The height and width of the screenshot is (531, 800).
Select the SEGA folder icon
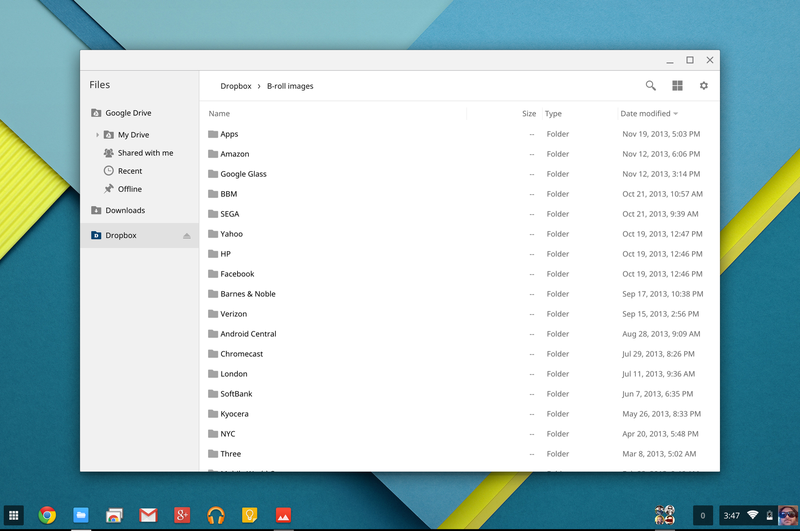[213, 214]
